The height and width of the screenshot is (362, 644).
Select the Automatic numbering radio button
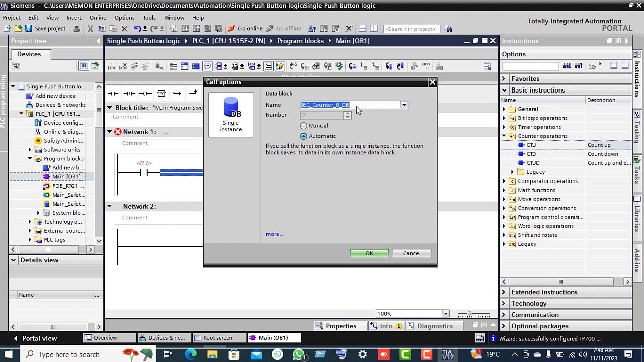pos(304,136)
